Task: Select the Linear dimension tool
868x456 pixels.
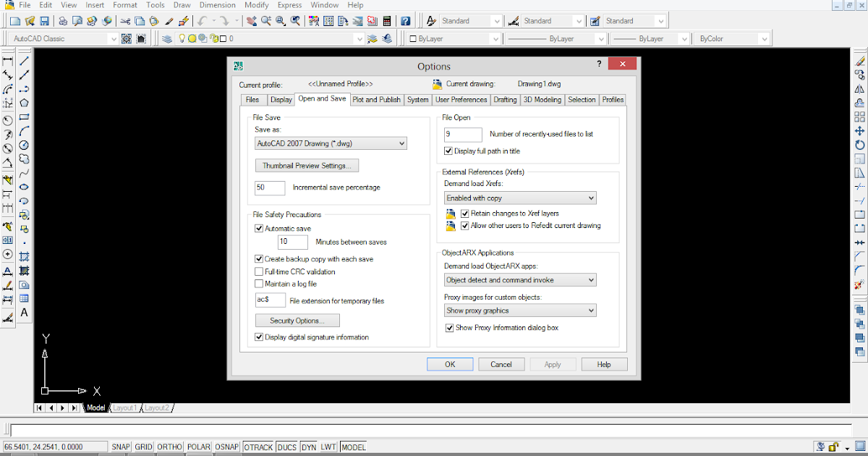Action: click(x=8, y=61)
